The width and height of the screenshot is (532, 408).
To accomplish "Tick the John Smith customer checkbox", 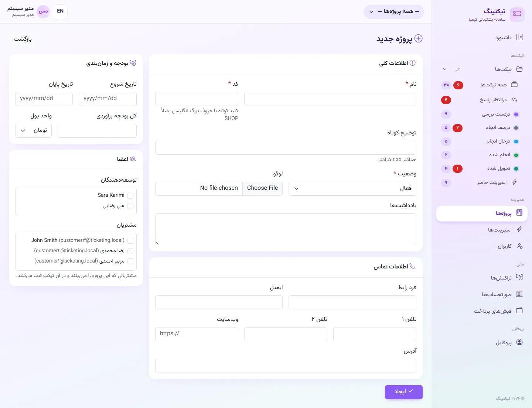I will (130, 241).
